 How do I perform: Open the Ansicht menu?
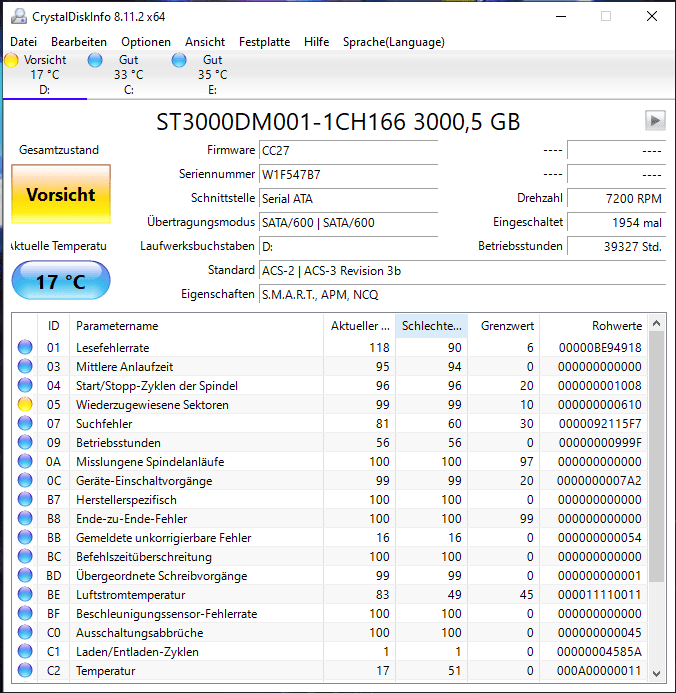205,42
